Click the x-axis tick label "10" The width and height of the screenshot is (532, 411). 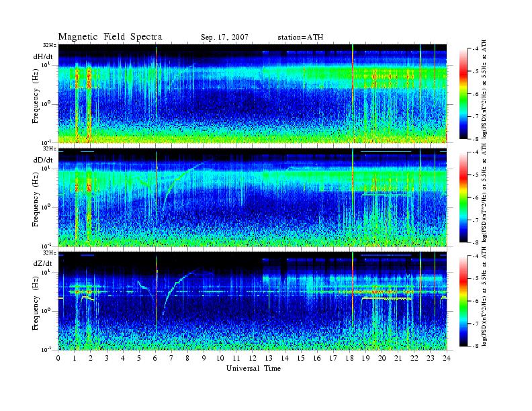220,358
